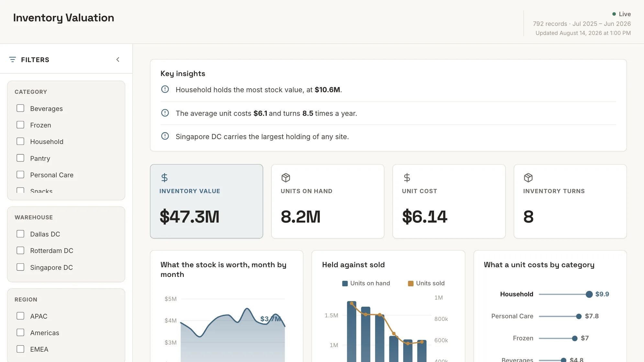644x362 pixels.
Task: Click the $10.6M value in Household insight
Action: [x=328, y=90]
